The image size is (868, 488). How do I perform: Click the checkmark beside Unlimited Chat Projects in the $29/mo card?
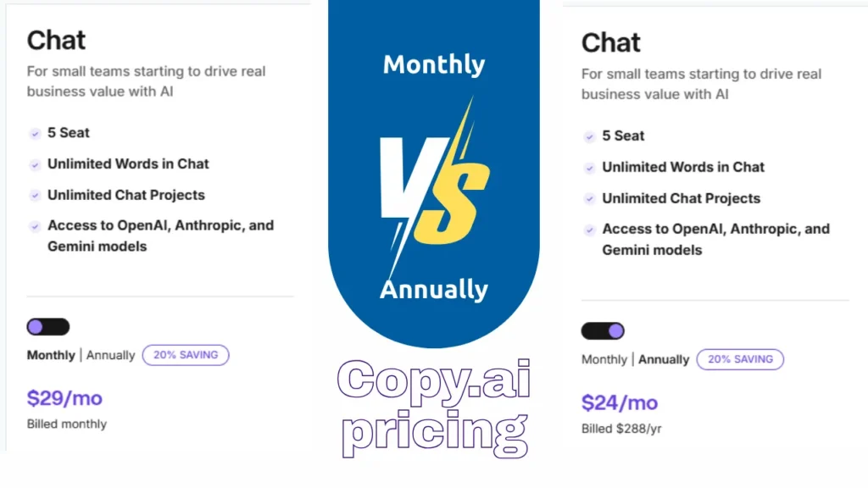[35, 196]
